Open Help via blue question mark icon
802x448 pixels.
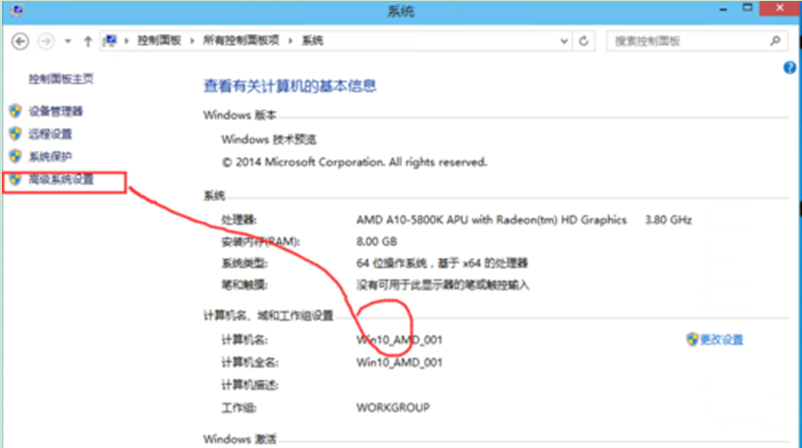coord(790,66)
